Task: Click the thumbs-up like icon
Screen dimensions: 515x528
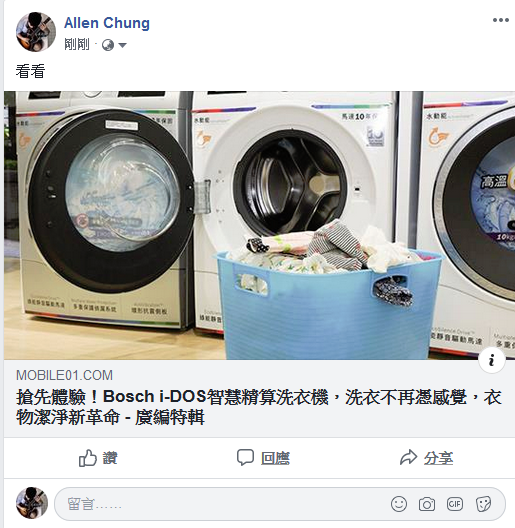Action: [x=88, y=458]
